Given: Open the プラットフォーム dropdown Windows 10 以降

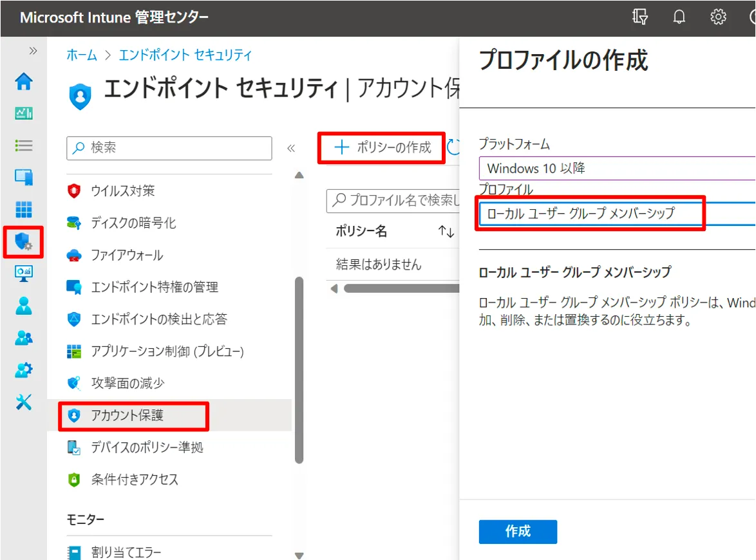Looking at the screenshot, I should click(x=617, y=168).
